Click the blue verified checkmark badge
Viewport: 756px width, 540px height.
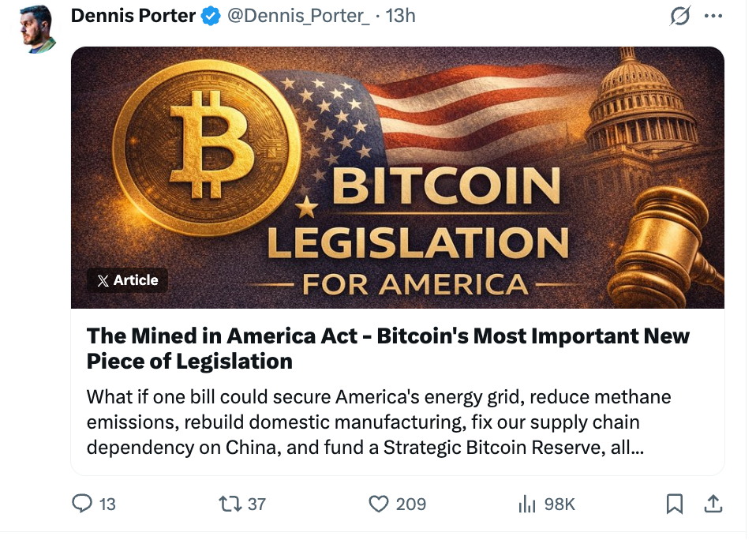coord(211,16)
